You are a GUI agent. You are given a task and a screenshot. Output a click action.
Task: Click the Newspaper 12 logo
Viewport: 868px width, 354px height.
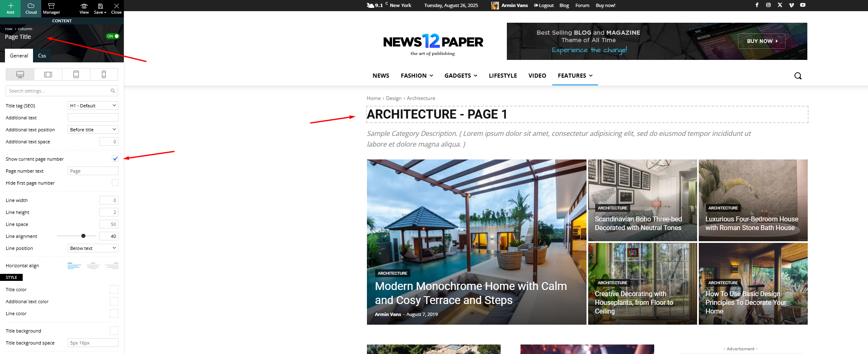pos(433,44)
